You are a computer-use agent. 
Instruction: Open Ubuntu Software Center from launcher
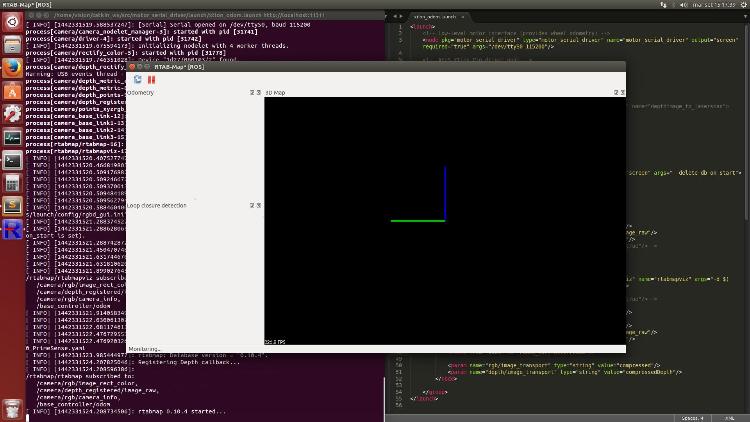(12, 91)
